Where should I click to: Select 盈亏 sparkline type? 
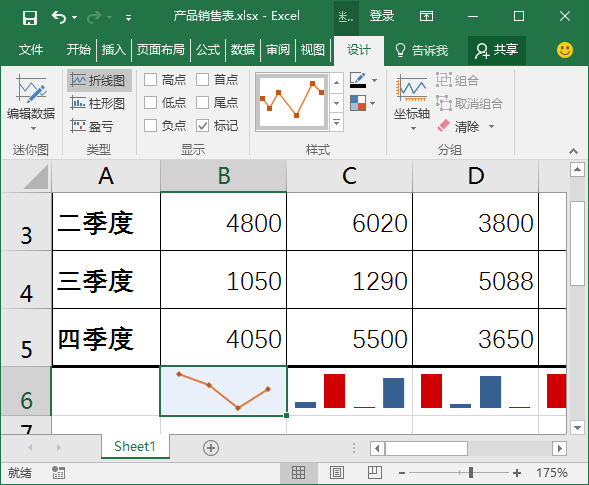92,126
